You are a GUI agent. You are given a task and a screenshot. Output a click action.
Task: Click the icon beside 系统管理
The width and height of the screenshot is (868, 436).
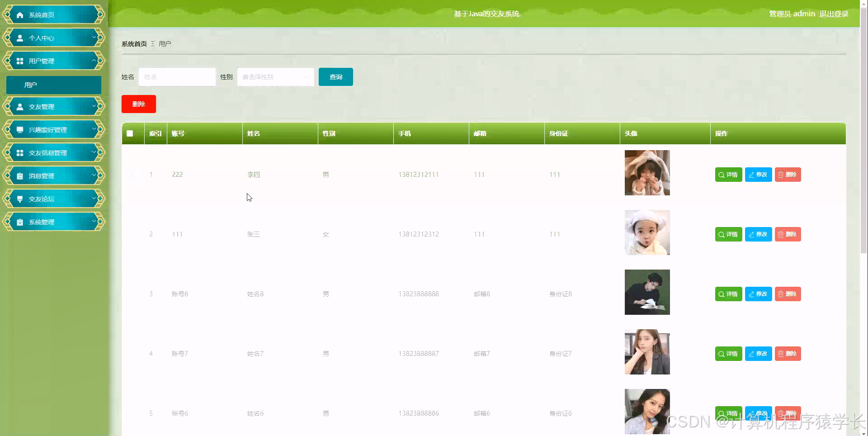click(20, 222)
